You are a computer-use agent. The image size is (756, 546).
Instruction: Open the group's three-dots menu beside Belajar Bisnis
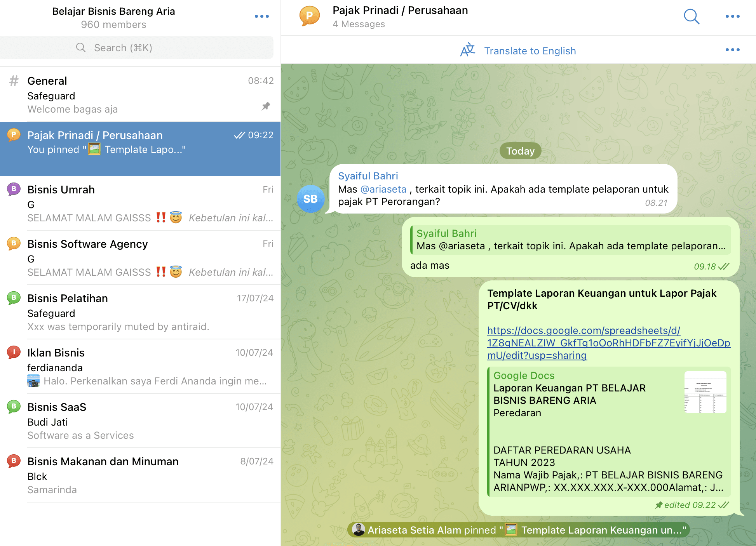pos(261,17)
